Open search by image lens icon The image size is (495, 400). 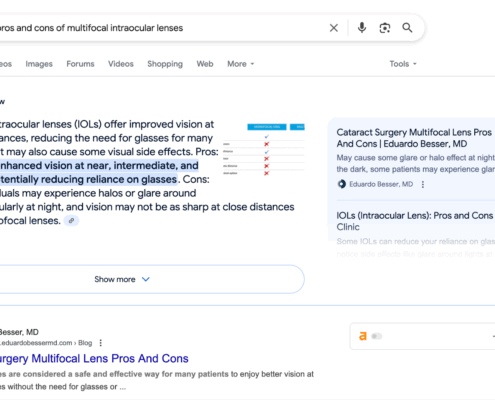[385, 28]
